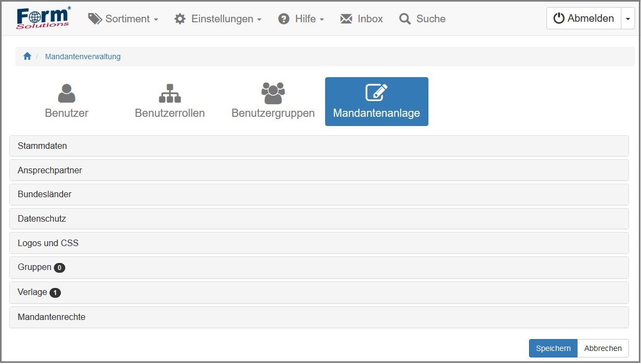The width and height of the screenshot is (641, 364).
Task: Go to home via breadcrumb house icon
Action: [x=27, y=56]
